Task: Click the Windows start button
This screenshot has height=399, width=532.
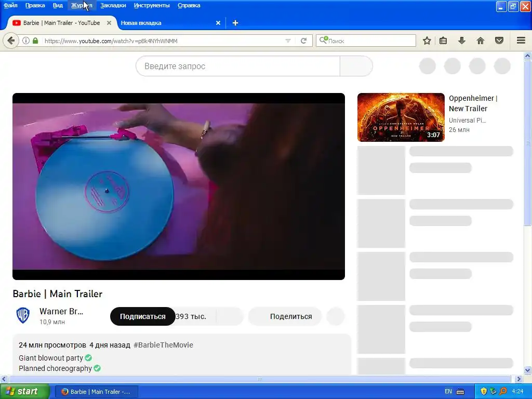Action: pos(25,391)
